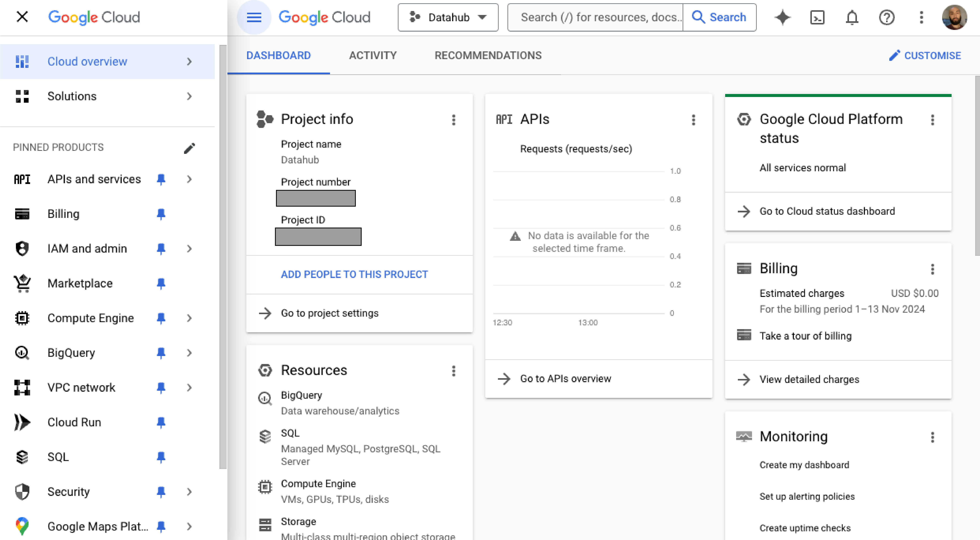
Task: Expand Security submenu chevron
Action: pos(189,492)
